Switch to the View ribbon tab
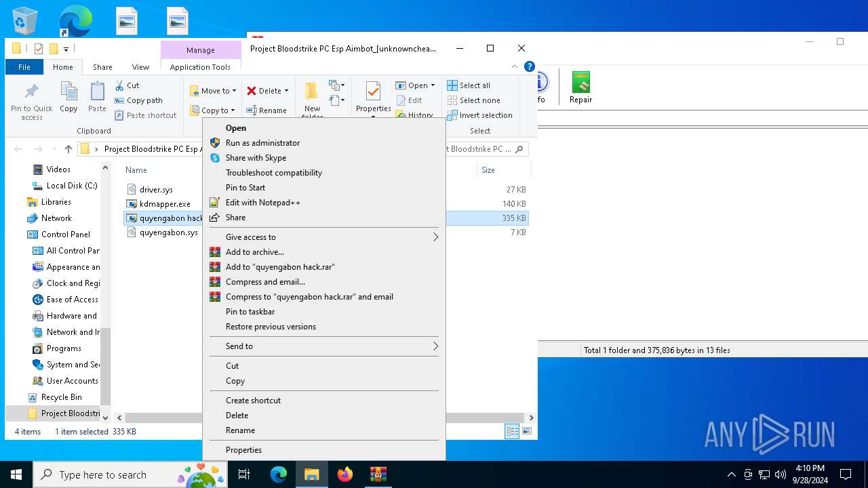The width and height of the screenshot is (868, 488). click(x=140, y=67)
